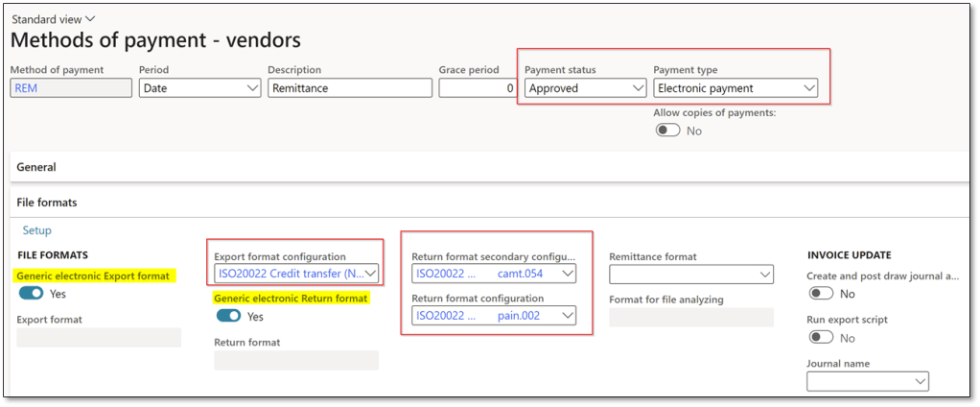The image size is (980, 407).
Task: Enable the Run export script toggle
Action: pos(822,338)
